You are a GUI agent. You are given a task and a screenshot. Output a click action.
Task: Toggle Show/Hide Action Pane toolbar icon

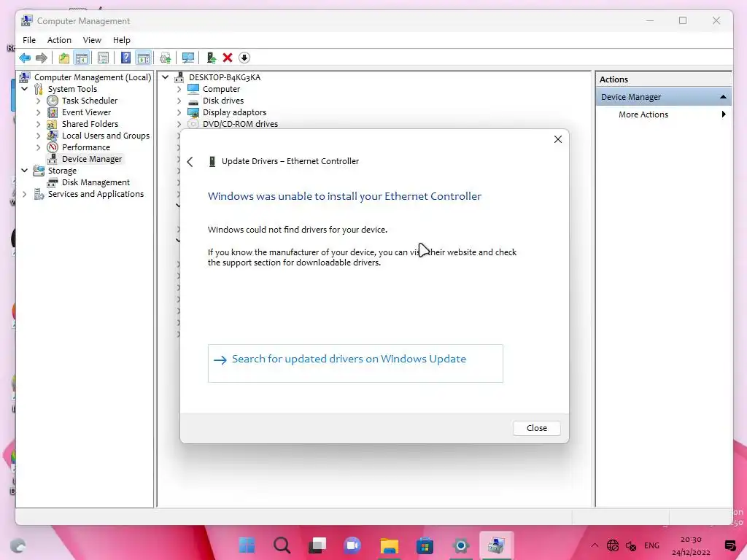coord(144,58)
